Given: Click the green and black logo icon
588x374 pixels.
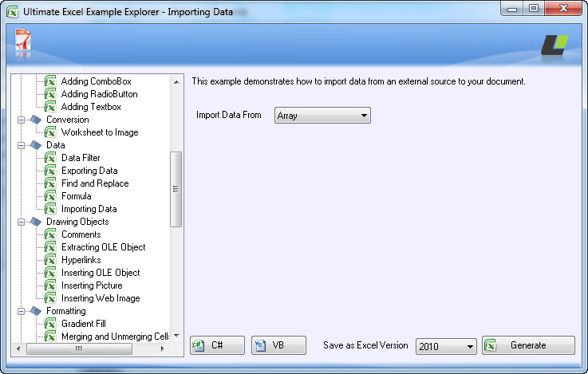Looking at the screenshot, I should click(554, 45).
